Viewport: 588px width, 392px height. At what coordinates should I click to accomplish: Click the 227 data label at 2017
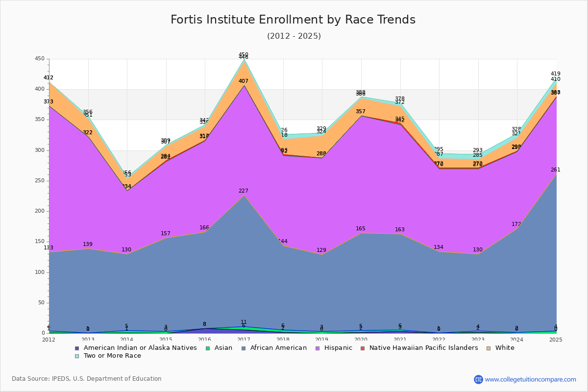tap(244, 191)
